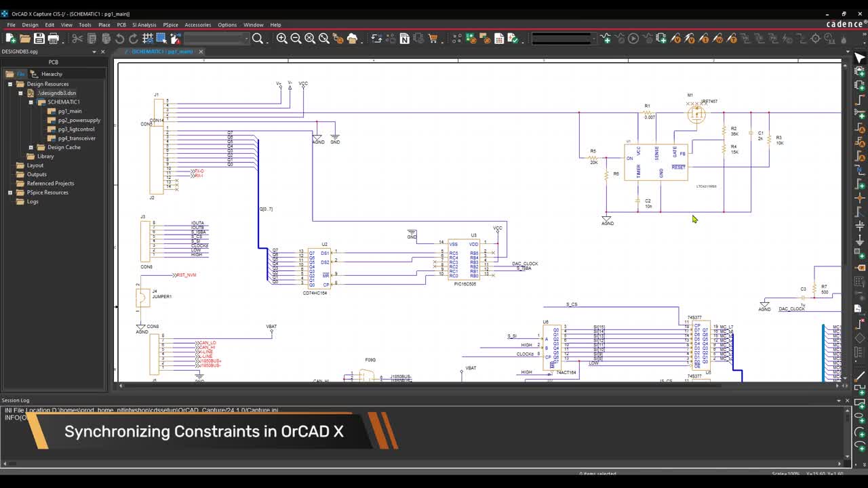868x488 pixels.
Task: Redo the last action
Action: click(x=134, y=39)
